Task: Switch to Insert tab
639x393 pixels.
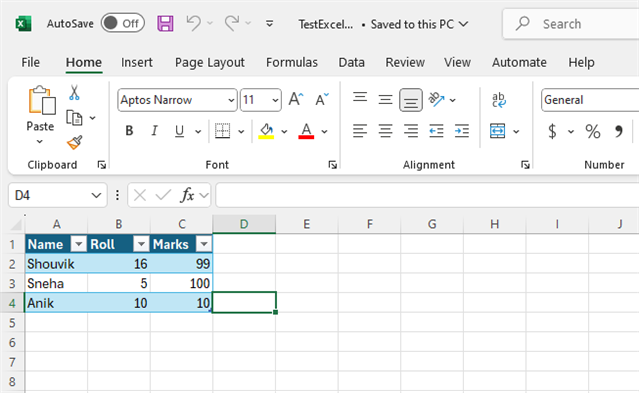Action: pos(137,62)
